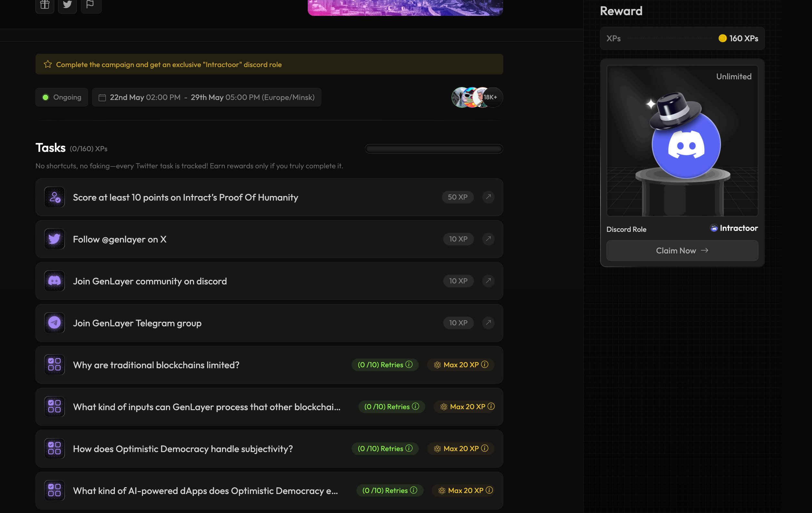Click (0/10) Retries on AI-powered dApps task
Image resolution: width=812 pixels, height=513 pixels.
(390, 490)
